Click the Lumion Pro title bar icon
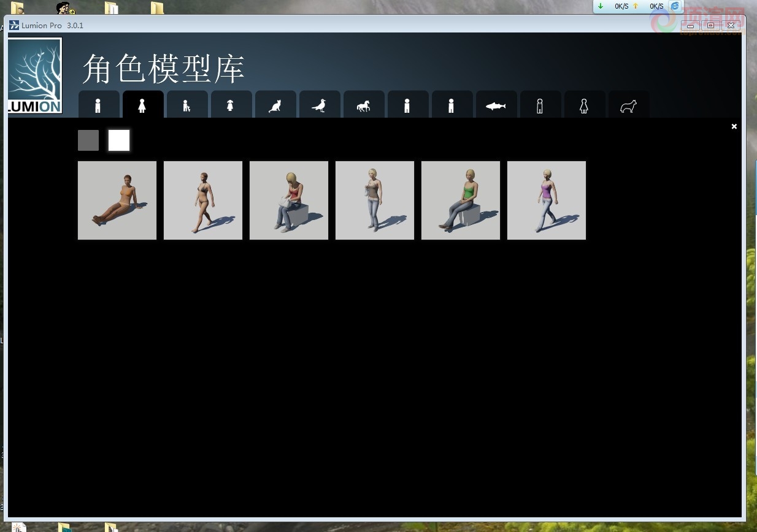757x532 pixels. [14, 25]
